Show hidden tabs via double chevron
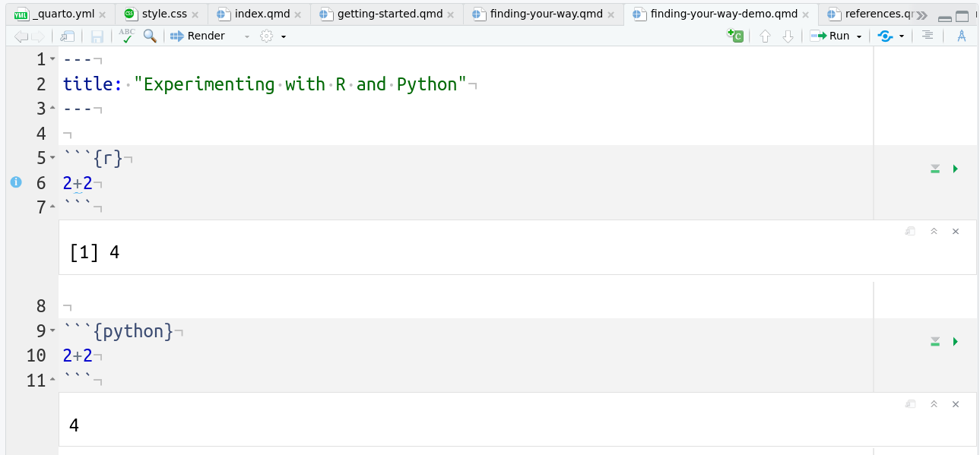Screen dimensions: 980x455 tap(921, 15)
